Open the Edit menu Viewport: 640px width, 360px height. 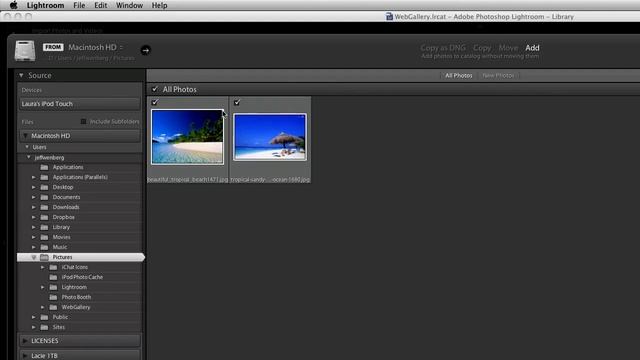[x=100, y=5]
